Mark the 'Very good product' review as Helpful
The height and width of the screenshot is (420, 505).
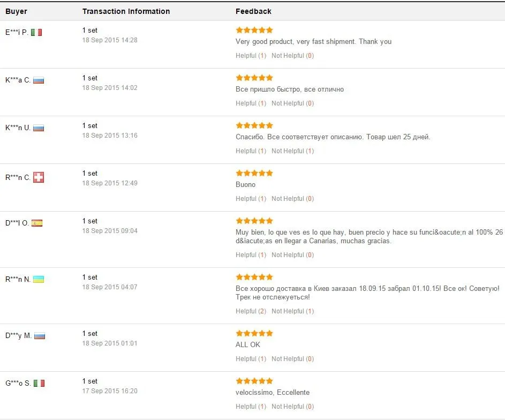[x=251, y=55]
